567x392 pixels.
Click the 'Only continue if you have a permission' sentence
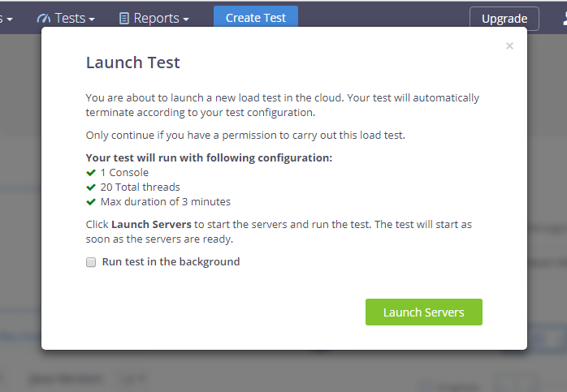coord(245,135)
